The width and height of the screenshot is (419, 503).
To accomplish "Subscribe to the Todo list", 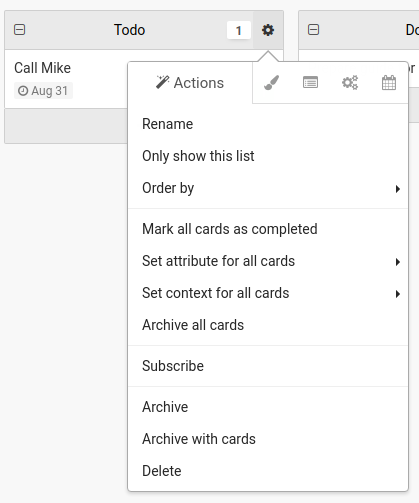I will [x=268, y=366].
